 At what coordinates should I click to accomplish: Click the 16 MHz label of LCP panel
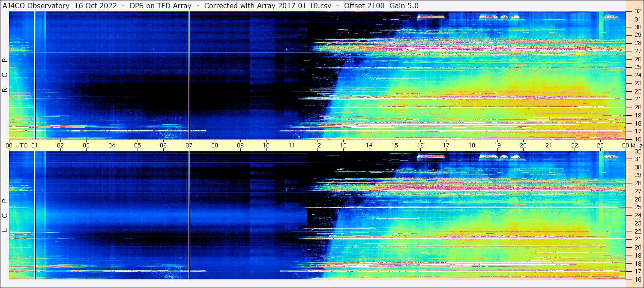(637, 279)
